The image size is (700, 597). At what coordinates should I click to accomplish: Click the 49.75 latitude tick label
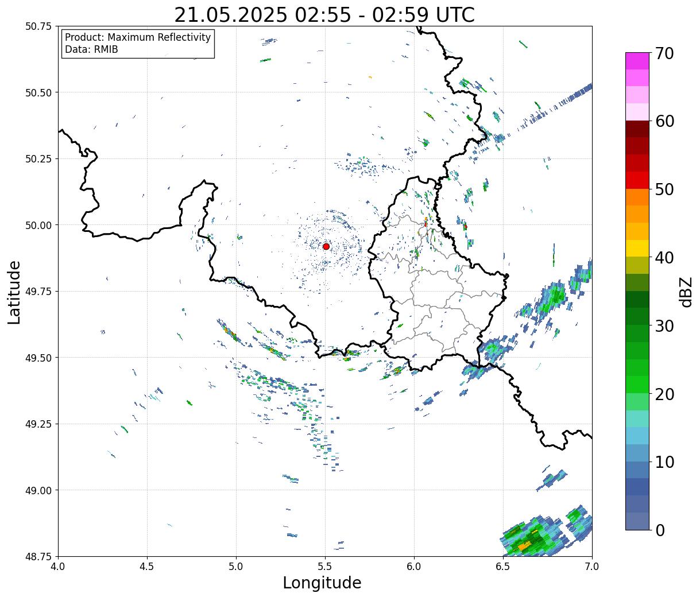38,292
